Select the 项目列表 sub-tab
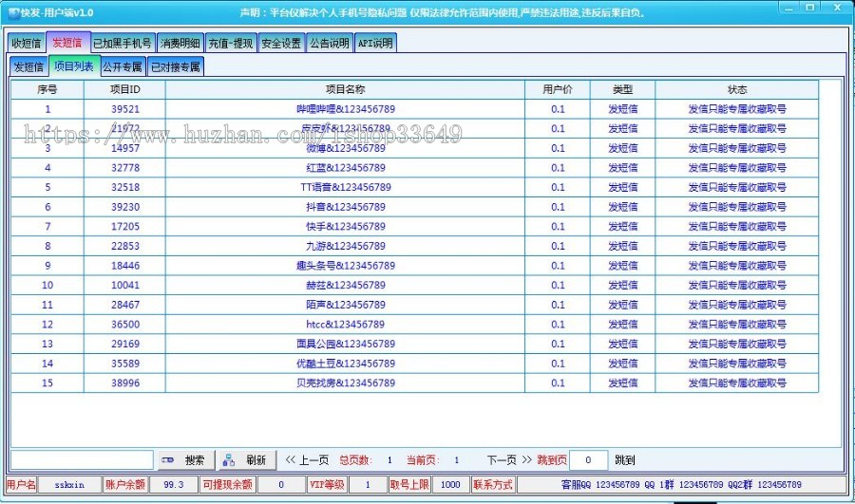The height and width of the screenshot is (504, 855). pyautogui.click(x=74, y=65)
